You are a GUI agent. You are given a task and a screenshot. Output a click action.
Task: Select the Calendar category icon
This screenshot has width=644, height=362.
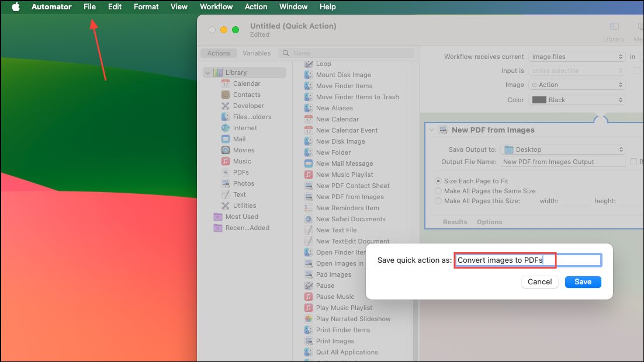point(226,83)
